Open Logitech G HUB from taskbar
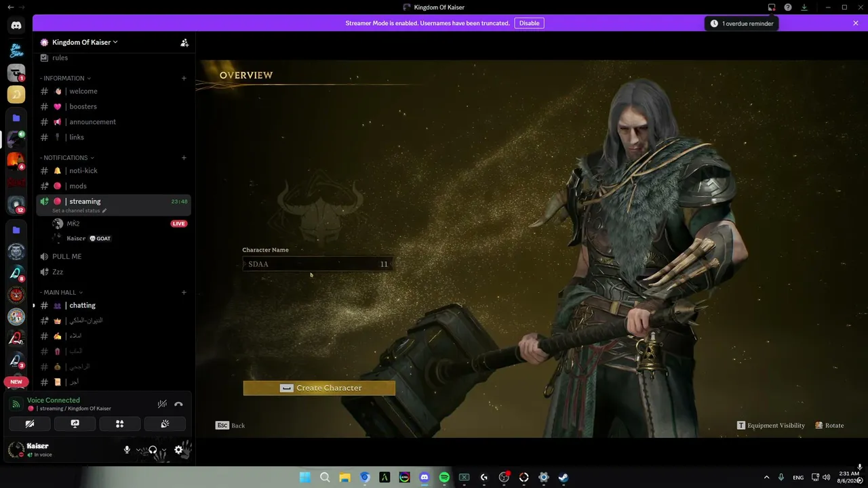Screen dimensions: 868x488 [x=484, y=477]
